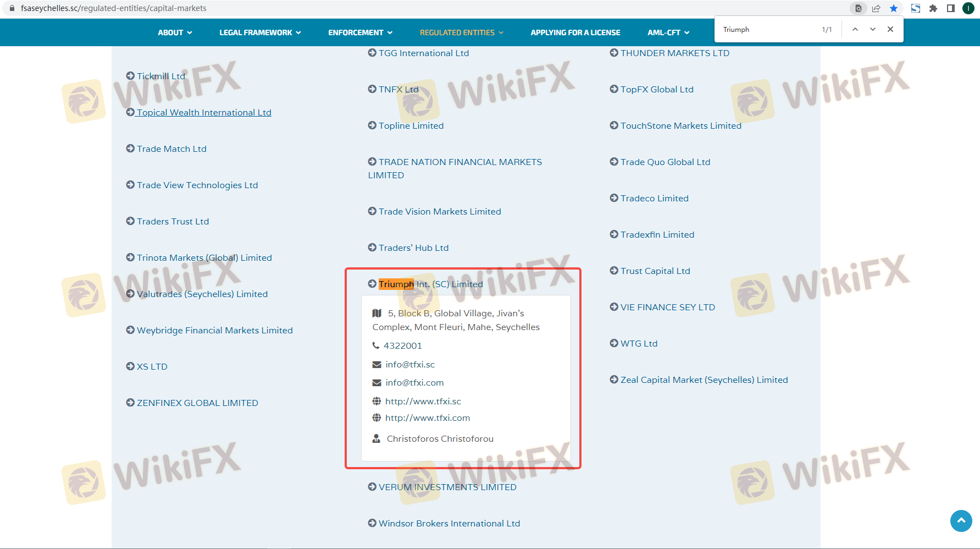980x549 pixels.
Task: Open the user profile avatar icon
Action: pos(968,8)
